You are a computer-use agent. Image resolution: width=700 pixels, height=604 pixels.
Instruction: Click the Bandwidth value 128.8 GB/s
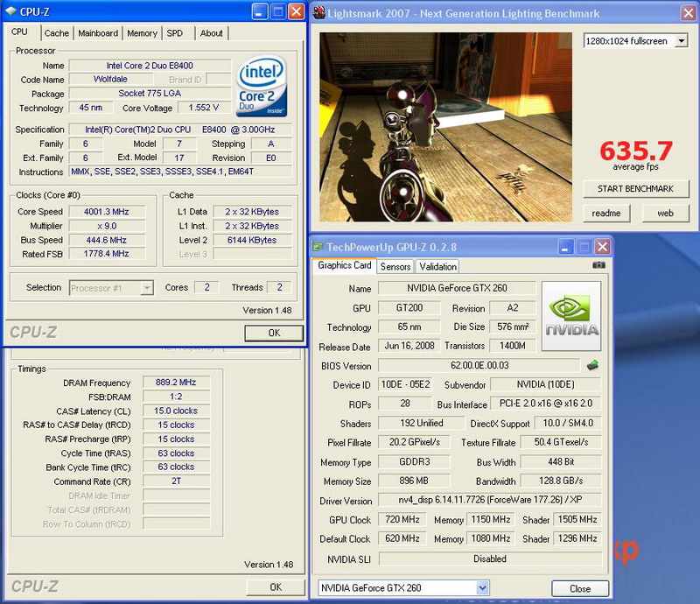tap(561, 481)
